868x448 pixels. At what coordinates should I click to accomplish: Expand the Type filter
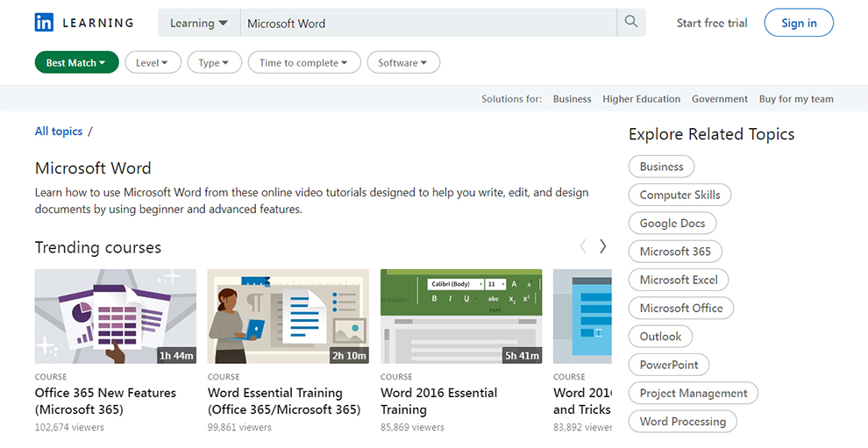[x=214, y=62]
